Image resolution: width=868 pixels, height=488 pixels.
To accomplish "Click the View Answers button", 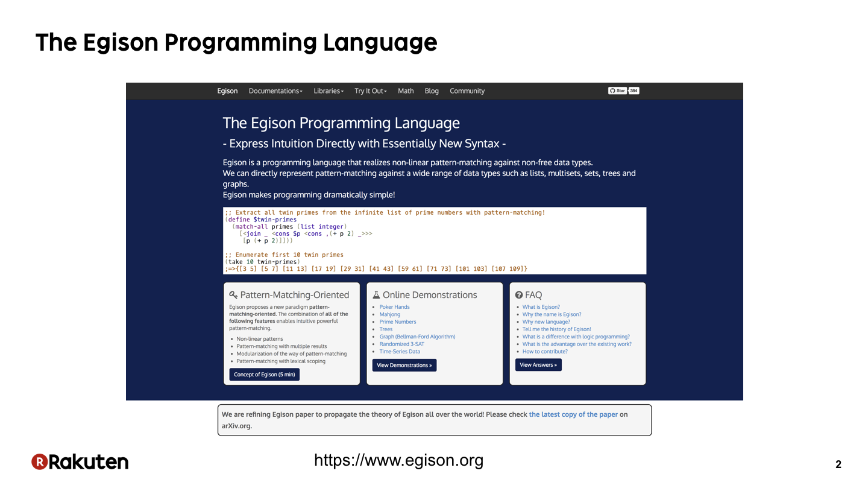I will coord(538,365).
